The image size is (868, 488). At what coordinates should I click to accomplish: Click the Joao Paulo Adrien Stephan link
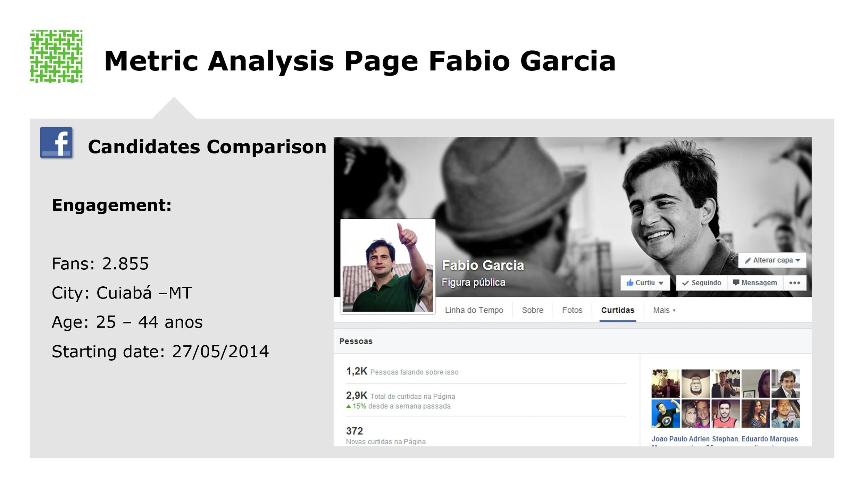point(694,439)
